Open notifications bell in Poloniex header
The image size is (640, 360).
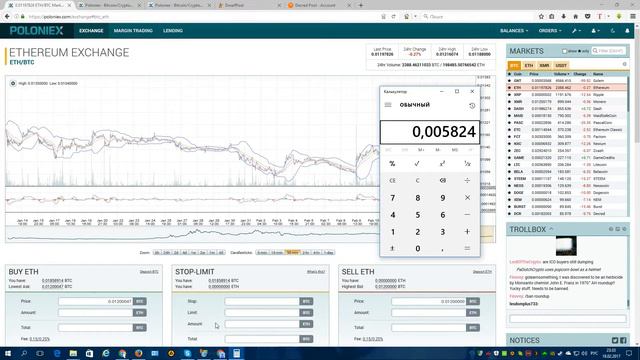[627, 31]
